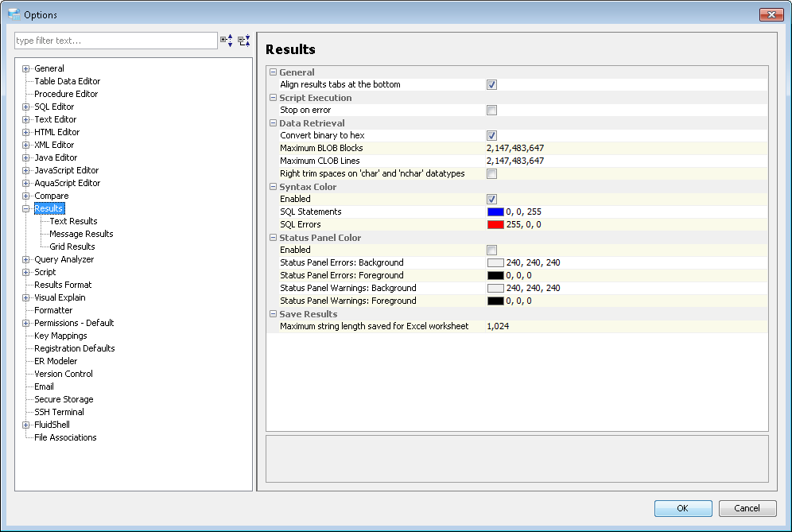
Task: Expand the Compare tree node
Action: (25, 196)
